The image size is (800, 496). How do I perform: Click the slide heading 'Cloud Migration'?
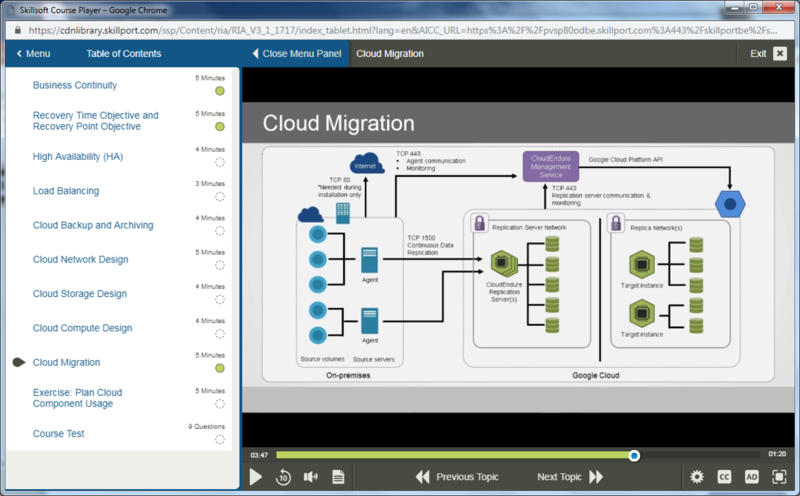coord(338,123)
